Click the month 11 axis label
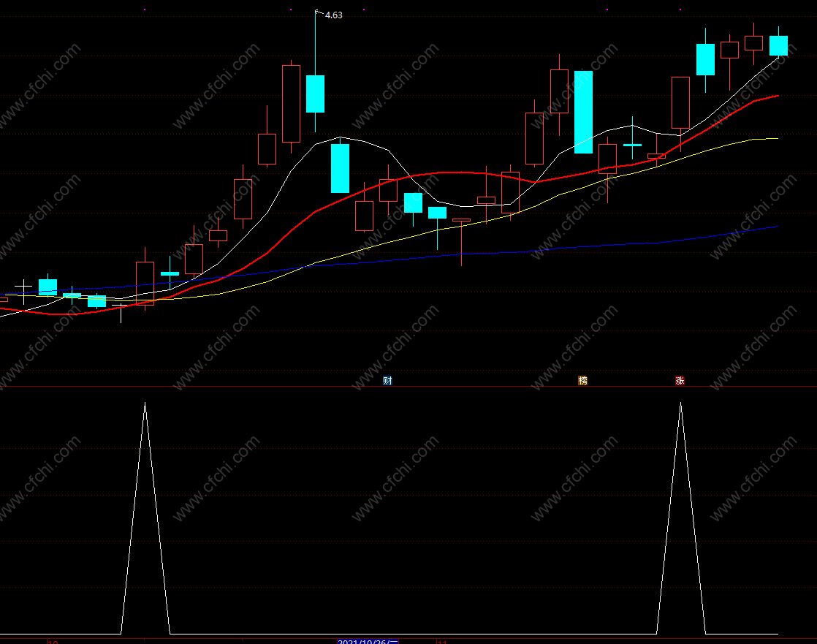 [442, 642]
